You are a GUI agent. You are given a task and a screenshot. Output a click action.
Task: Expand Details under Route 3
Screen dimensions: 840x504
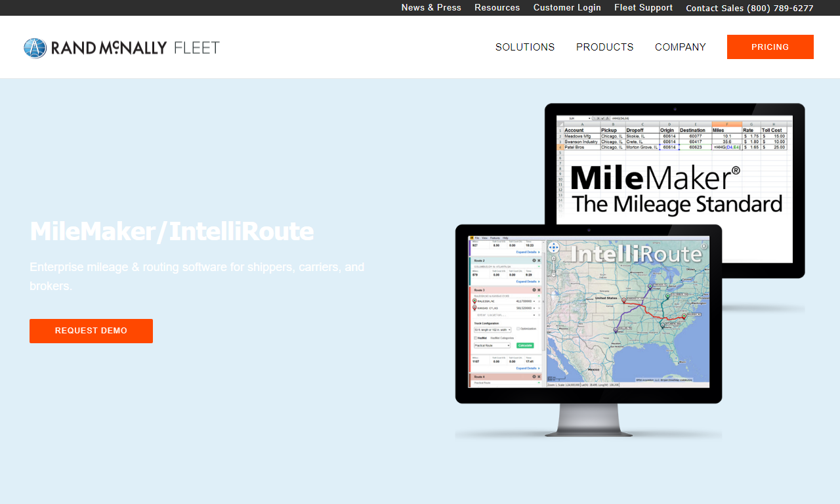coord(528,368)
